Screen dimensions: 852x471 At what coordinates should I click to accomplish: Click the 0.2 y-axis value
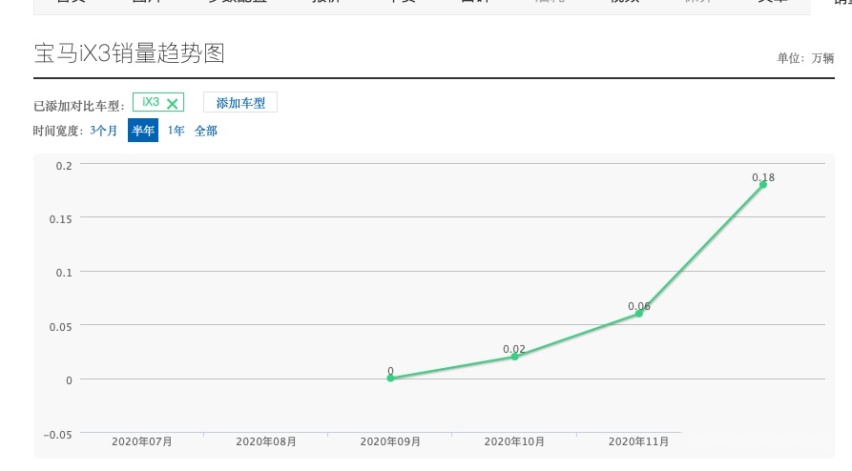coord(64,166)
